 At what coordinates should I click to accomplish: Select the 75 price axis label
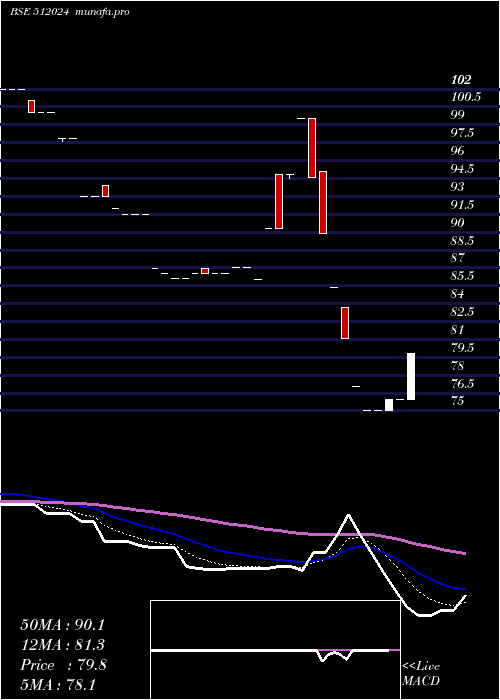[x=458, y=401]
